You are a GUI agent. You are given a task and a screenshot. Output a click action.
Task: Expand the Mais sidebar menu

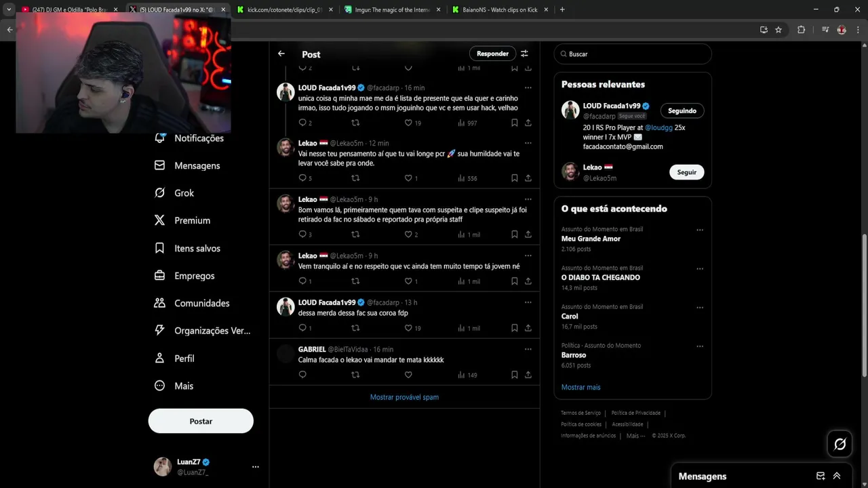(174, 386)
